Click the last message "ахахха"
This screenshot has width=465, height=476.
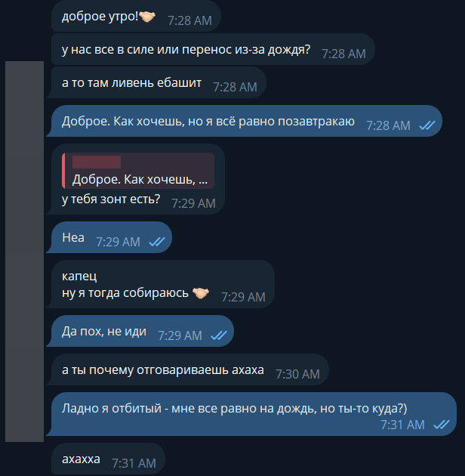click(x=108, y=459)
